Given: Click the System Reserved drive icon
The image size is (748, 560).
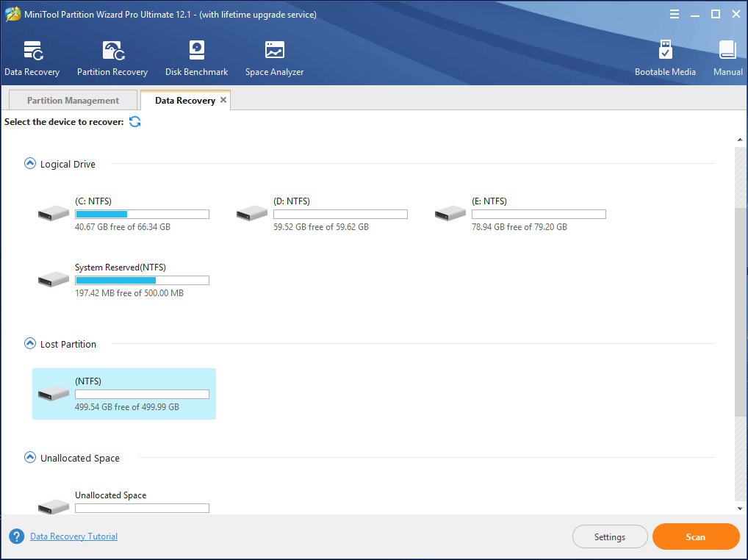Looking at the screenshot, I should [54, 279].
